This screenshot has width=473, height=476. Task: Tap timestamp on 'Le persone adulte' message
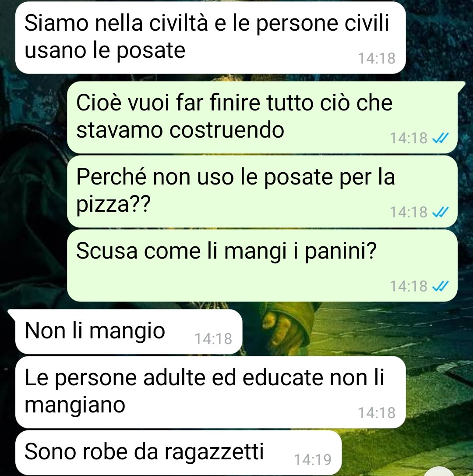click(377, 413)
